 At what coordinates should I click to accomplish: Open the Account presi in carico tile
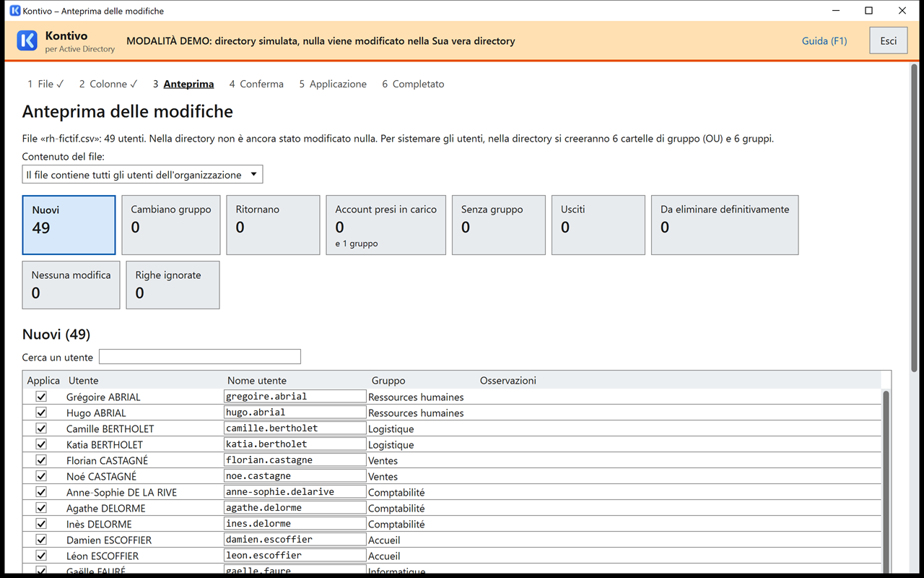[x=386, y=225]
